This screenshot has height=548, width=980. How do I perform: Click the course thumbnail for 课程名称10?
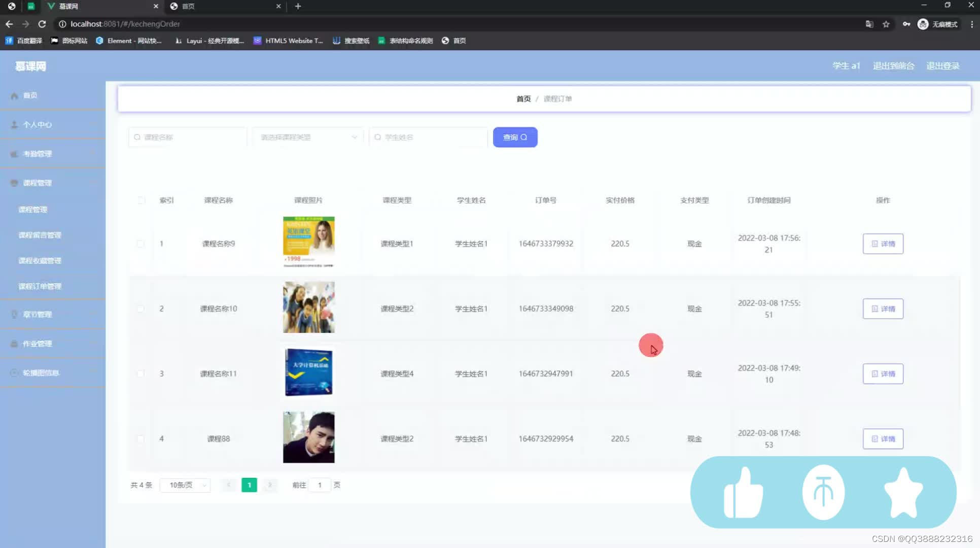point(308,307)
